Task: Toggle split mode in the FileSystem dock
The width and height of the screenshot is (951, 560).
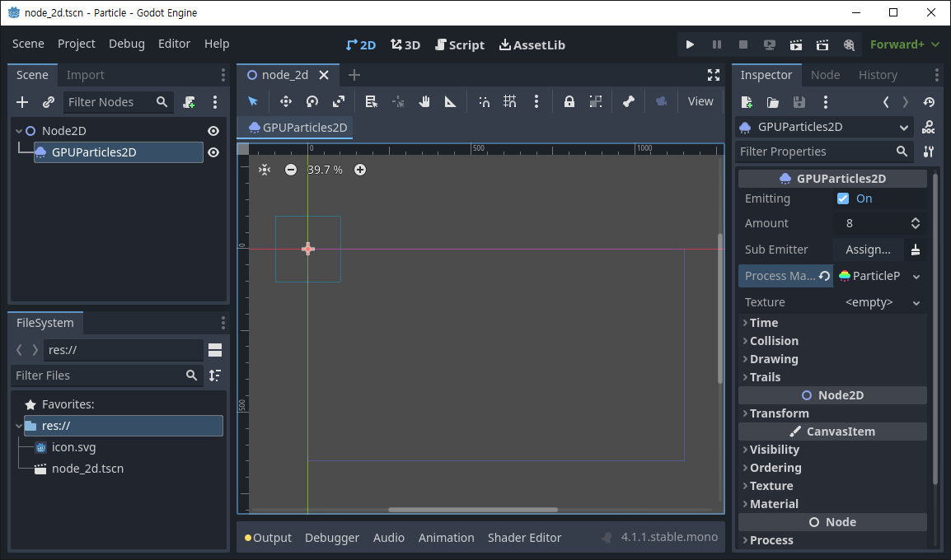Action: click(215, 350)
